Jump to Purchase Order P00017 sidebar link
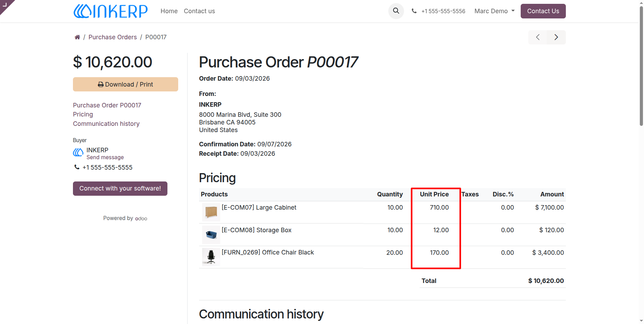644x324 pixels. click(107, 105)
